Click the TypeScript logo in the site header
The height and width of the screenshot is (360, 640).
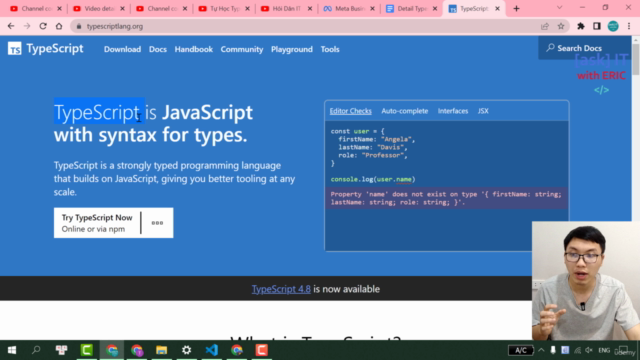coord(45,49)
